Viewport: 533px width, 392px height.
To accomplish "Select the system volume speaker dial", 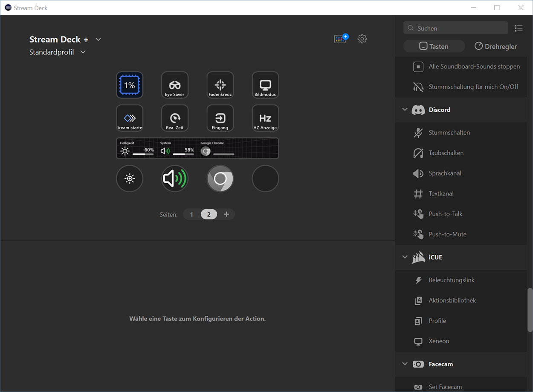I will pyautogui.click(x=175, y=179).
